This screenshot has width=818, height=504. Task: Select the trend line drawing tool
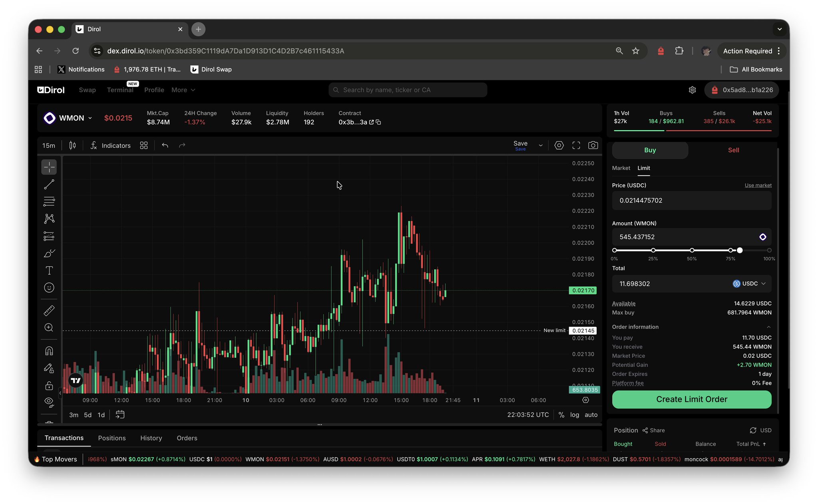point(49,185)
